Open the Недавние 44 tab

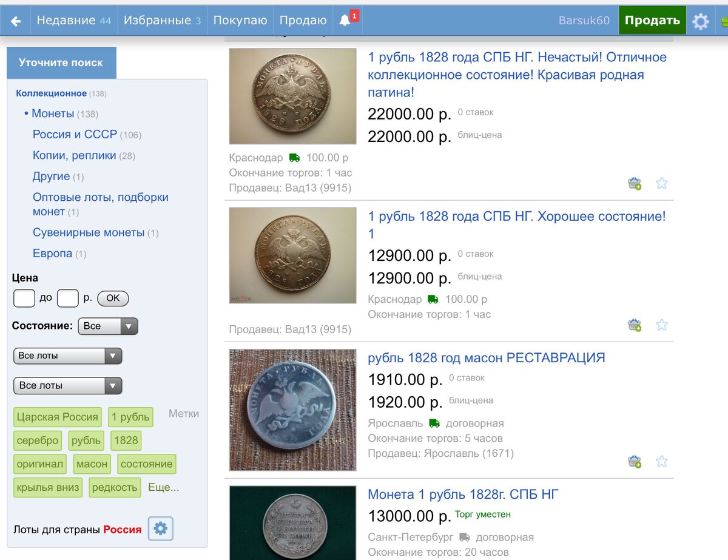pyautogui.click(x=74, y=21)
